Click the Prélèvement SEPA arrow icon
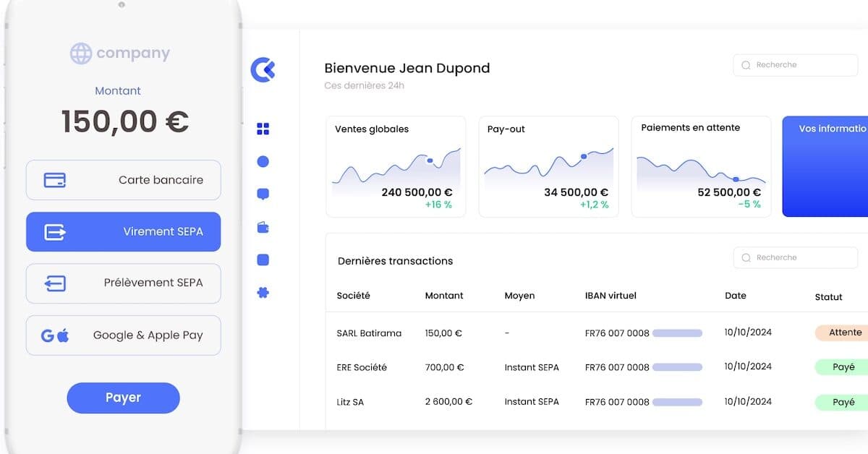This screenshot has height=454, width=868. point(55,283)
